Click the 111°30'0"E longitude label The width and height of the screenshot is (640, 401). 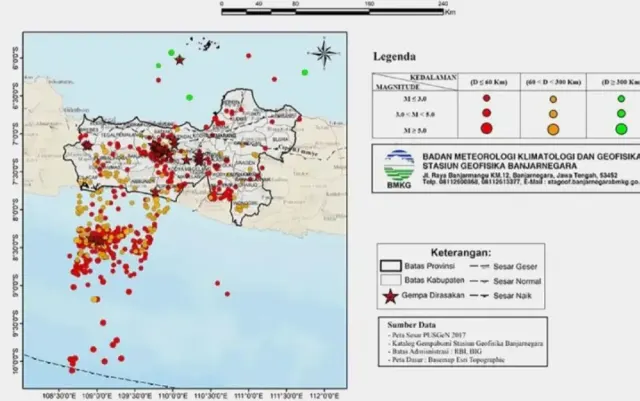[x=287, y=396]
